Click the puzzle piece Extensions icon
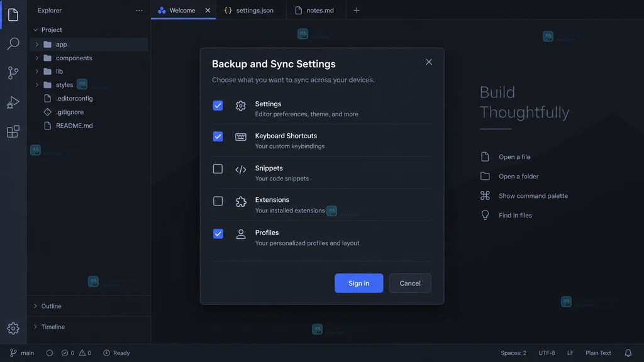The image size is (644, 362). 241,202
